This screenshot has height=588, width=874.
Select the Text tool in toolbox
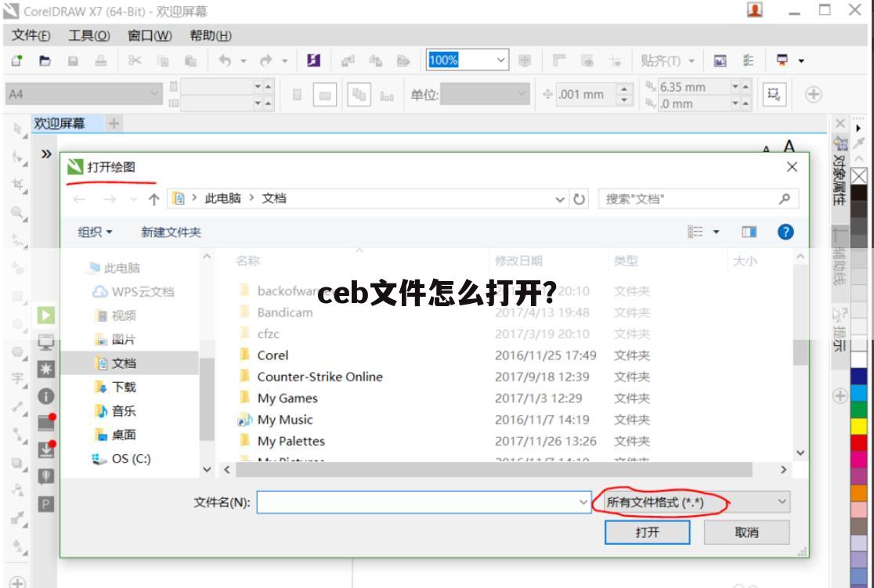[x=17, y=378]
